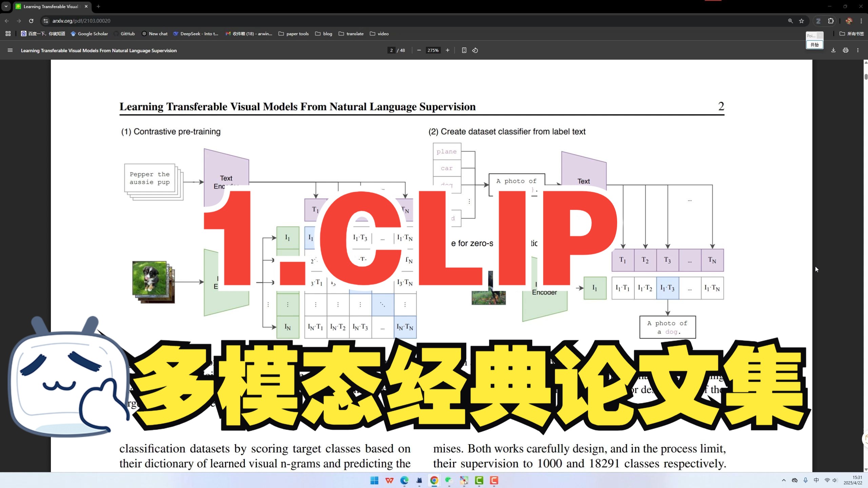The image size is (868, 488).
Task: Switch to Chrome in the taskbar
Action: pos(434,480)
